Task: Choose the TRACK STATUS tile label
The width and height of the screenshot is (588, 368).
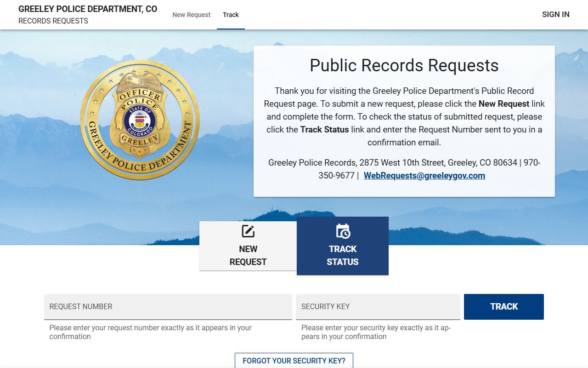Action: (343, 255)
